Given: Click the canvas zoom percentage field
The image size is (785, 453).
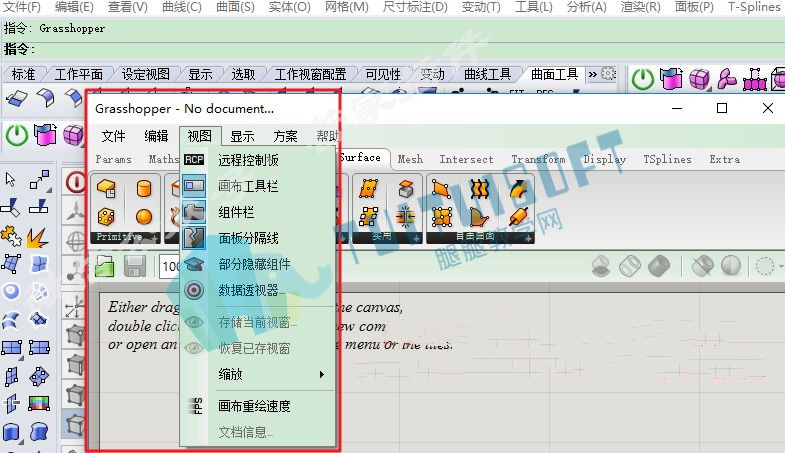Looking at the screenshot, I should [x=170, y=266].
